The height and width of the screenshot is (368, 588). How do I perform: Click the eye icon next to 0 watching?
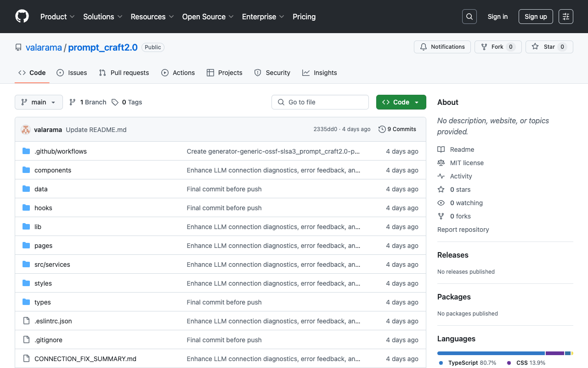[x=441, y=203]
